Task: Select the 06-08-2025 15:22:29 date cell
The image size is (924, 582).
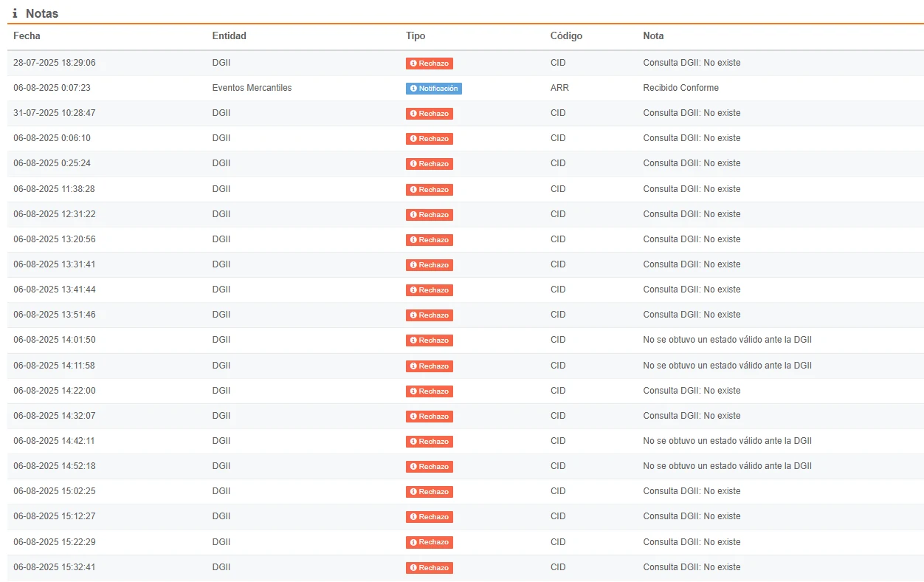Action: tap(54, 542)
